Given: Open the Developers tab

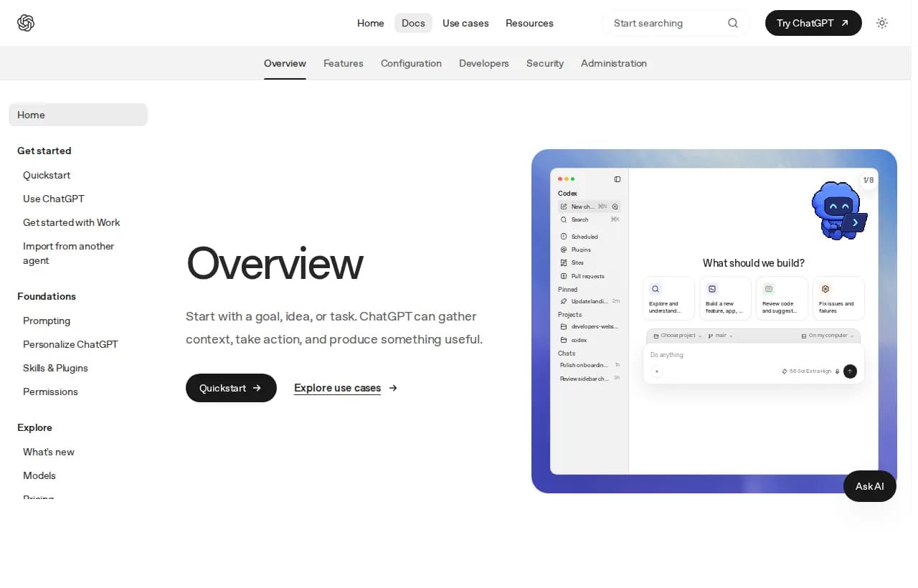Looking at the screenshot, I should tap(484, 63).
